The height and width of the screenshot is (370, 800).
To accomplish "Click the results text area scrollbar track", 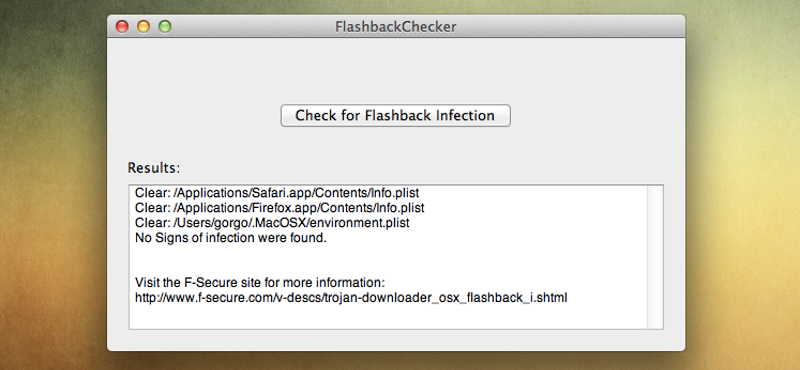I will 655,257.
